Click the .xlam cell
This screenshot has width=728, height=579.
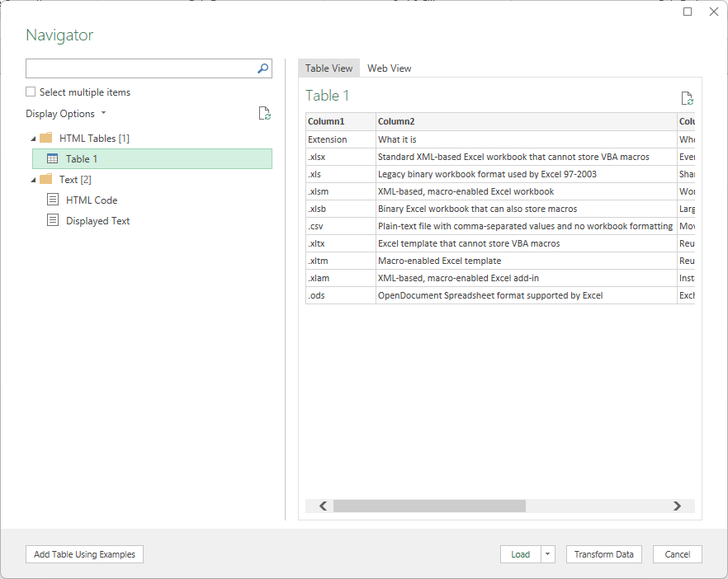point(341,279)
